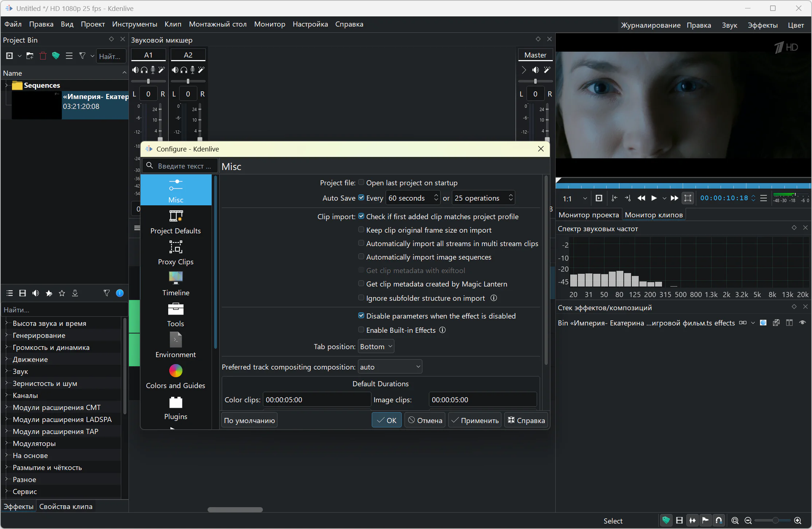Expand the Громкость и динамика effects category

click(x=7, y=347)
